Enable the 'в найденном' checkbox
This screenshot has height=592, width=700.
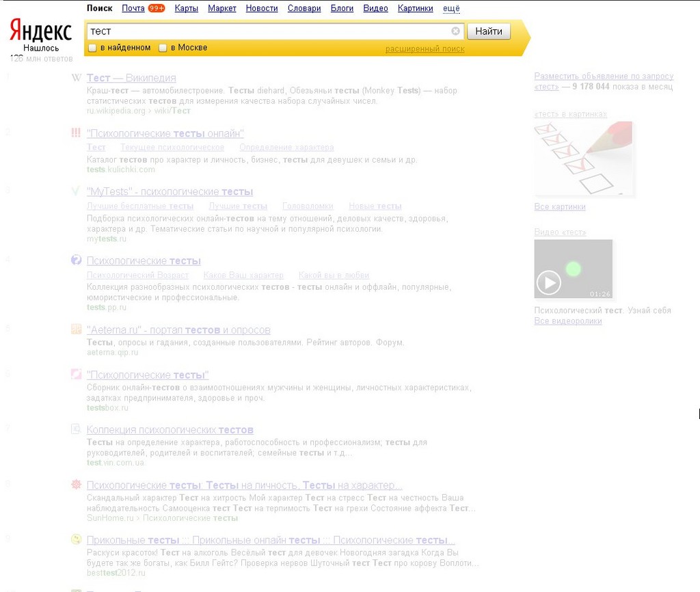[x=92, y=48]
